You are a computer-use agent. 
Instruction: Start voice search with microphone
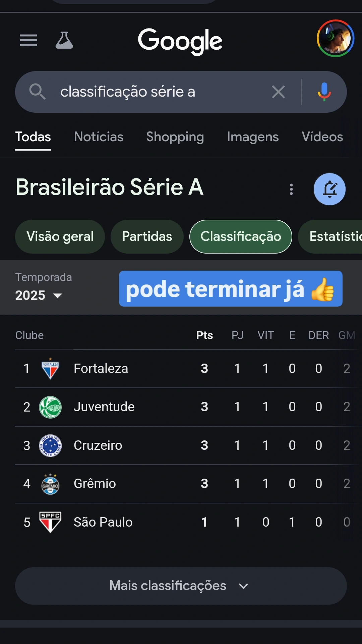324,92
